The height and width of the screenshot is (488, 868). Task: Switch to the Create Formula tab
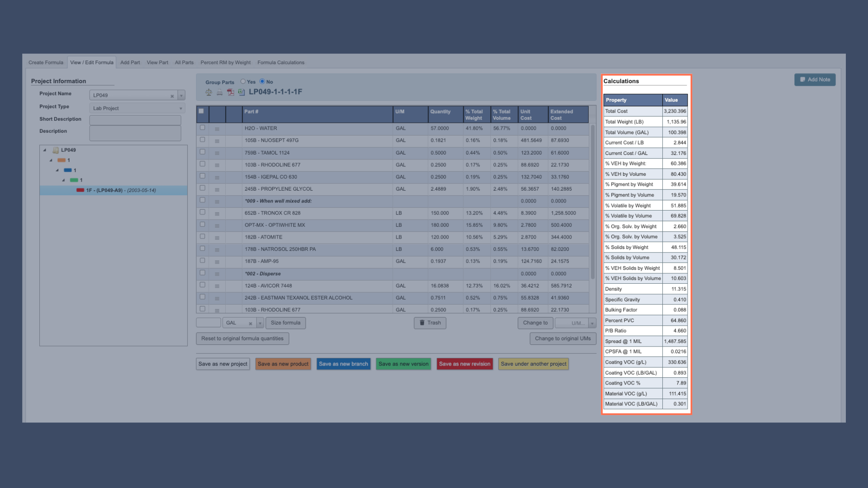(x=45, y=62)
